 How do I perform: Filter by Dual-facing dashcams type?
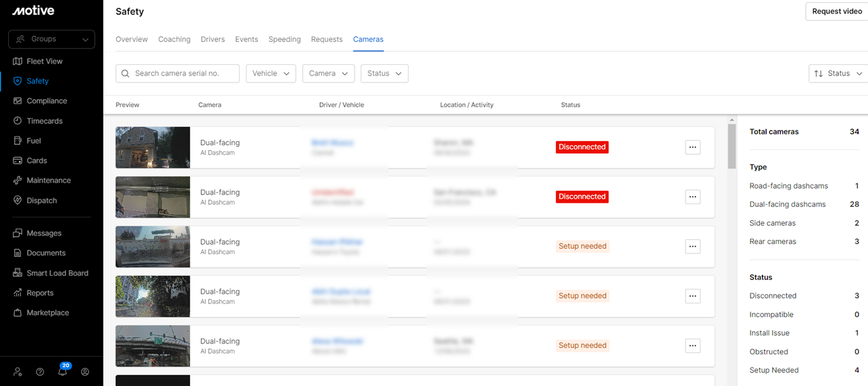787,204
